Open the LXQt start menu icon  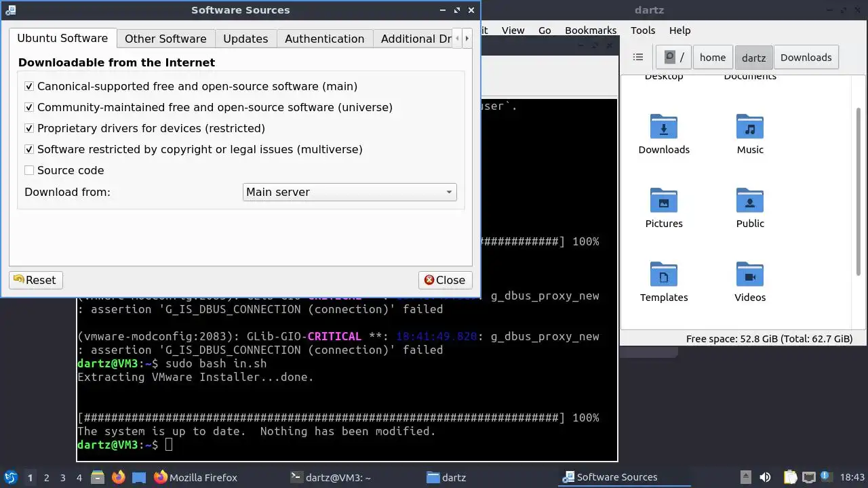11,477
